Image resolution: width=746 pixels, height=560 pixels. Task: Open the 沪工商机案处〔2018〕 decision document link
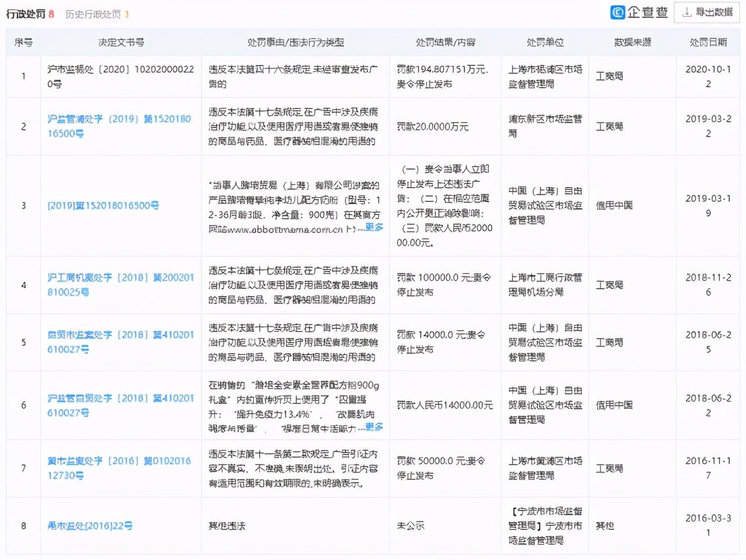(x=120, y=283)
